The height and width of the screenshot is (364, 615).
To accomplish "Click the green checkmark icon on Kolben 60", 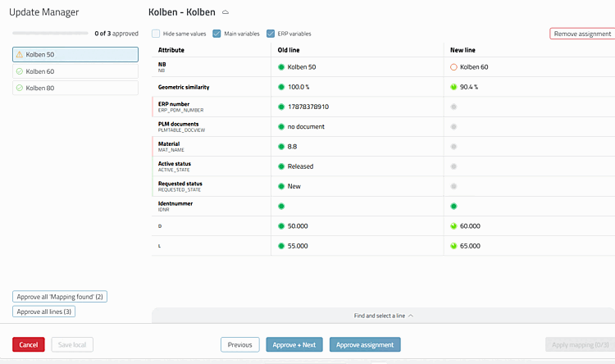I will [19, 71].
